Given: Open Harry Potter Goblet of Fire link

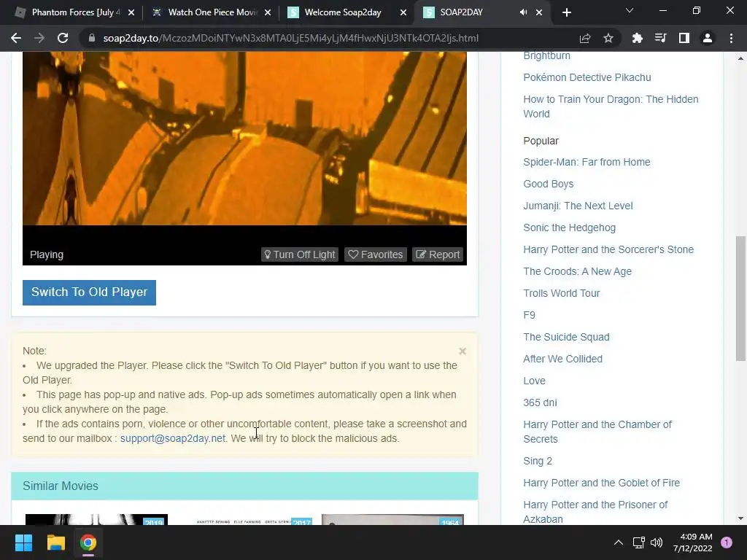Looking at the screenshot, I should tap(601, 483).
